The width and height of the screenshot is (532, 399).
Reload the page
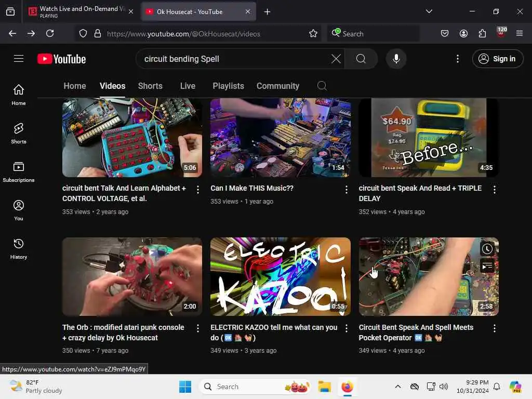click(50, 33)
